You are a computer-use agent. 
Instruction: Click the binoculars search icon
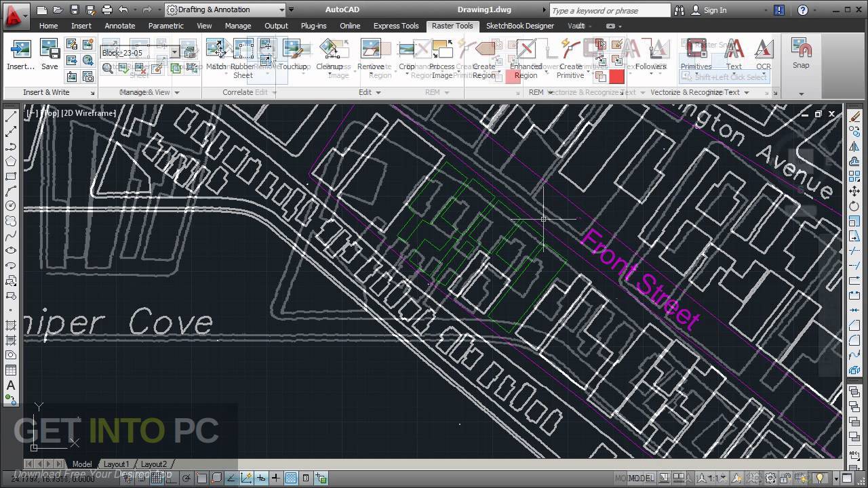tap(680, 10)
